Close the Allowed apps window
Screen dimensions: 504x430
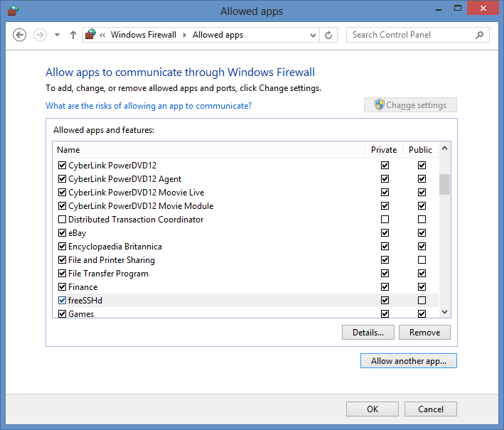point(483,8)
